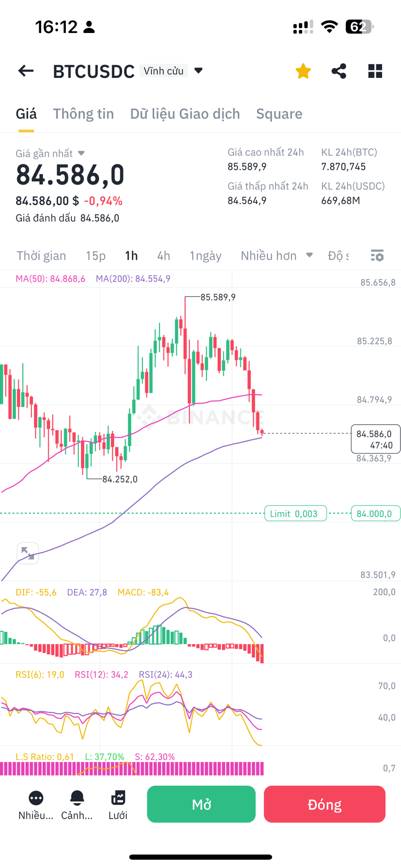Toggle the yellow favorite star

click(x=303, y=71)
